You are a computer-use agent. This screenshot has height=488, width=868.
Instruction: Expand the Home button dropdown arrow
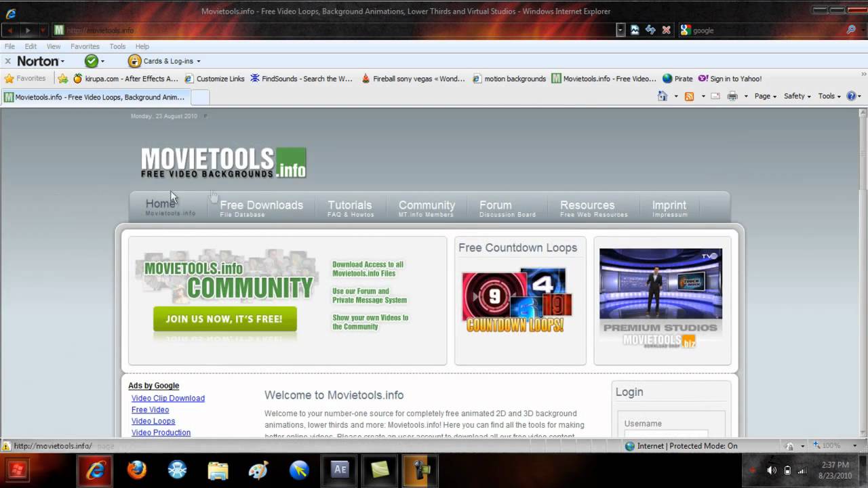(675, 96)
